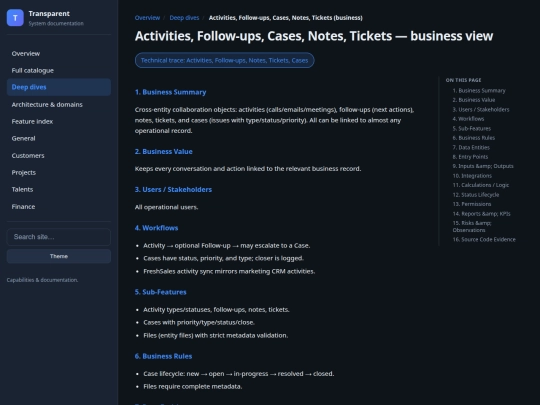Jump to 11. Calculations / Logic
The height and width of the screenshot is (405, 540).
tap(481, 185)
